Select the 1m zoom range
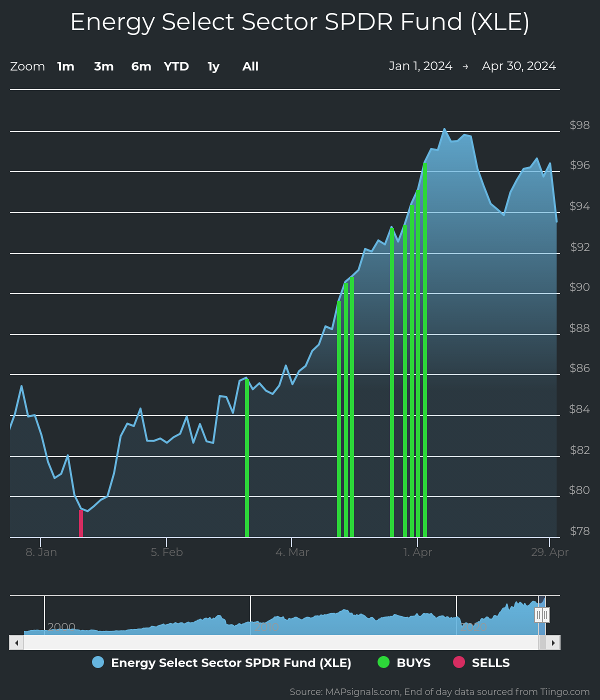Viewport: 600px width, 700px height. (65, 66)
